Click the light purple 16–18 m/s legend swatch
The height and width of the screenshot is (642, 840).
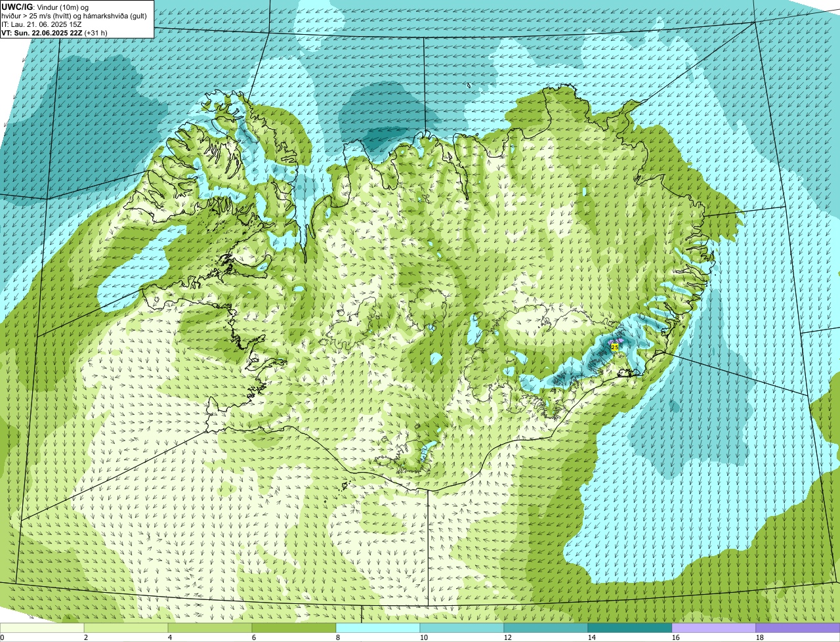point(714,628)
